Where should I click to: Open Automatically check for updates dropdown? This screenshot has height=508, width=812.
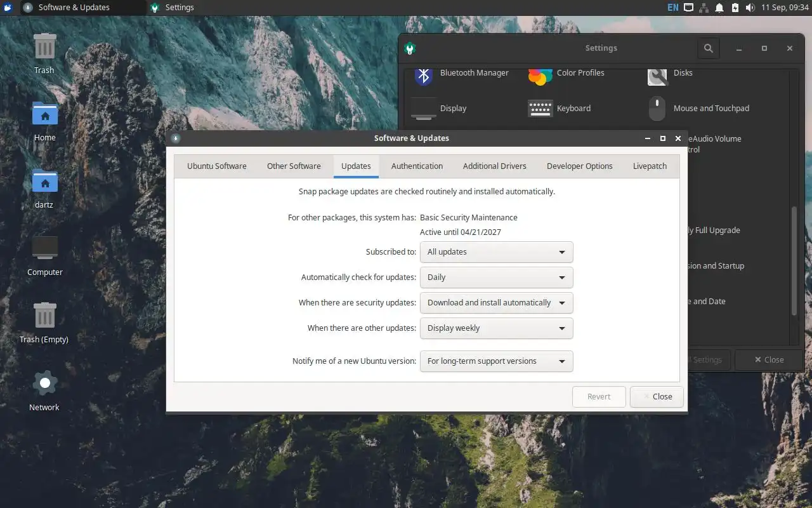(x=496, y=277)
